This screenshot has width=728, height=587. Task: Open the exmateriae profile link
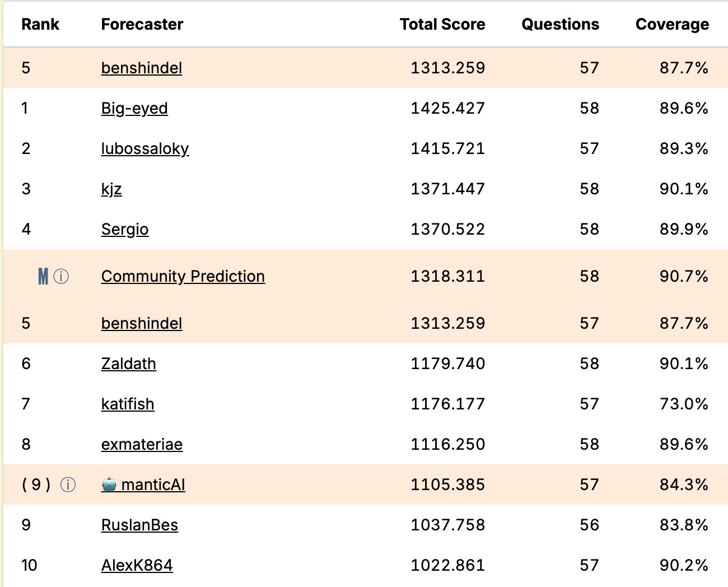pyautogui.click(x=142, y=444)
